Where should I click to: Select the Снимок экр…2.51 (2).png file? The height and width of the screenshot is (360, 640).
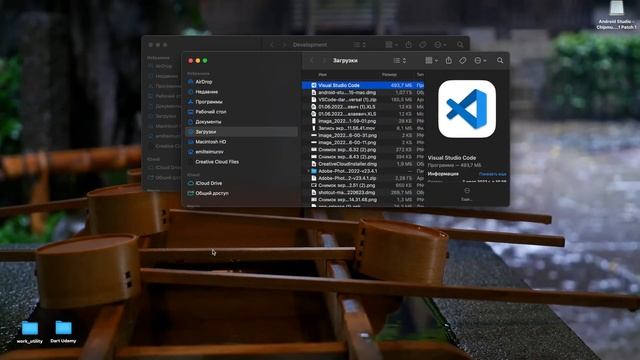click(x=363, y=185)
